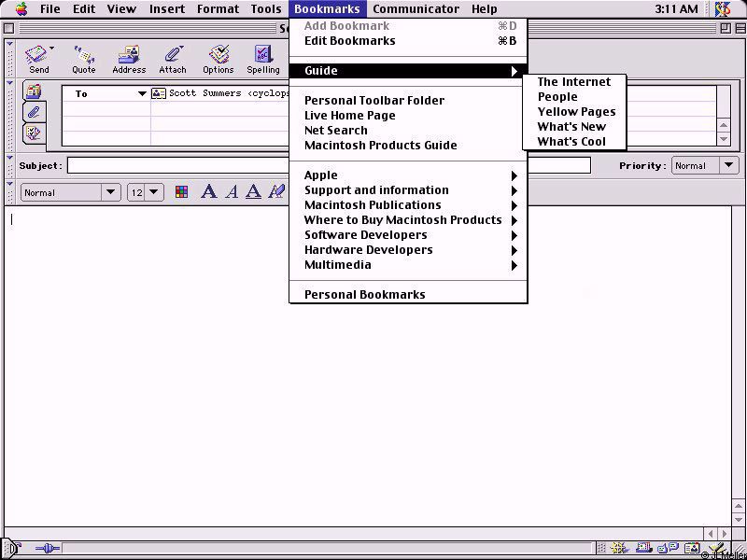Open the paragraph style Normal dropdown

coord(71,192)
